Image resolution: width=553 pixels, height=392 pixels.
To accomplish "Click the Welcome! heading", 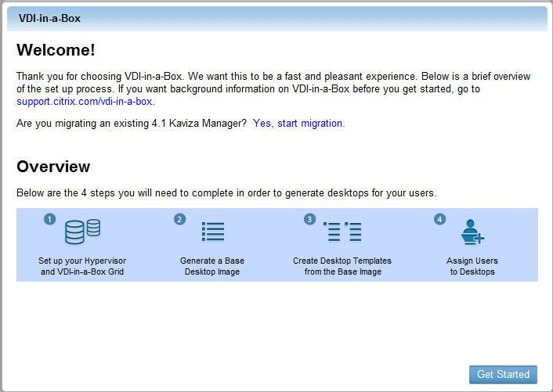I will (x=56, y=50).
